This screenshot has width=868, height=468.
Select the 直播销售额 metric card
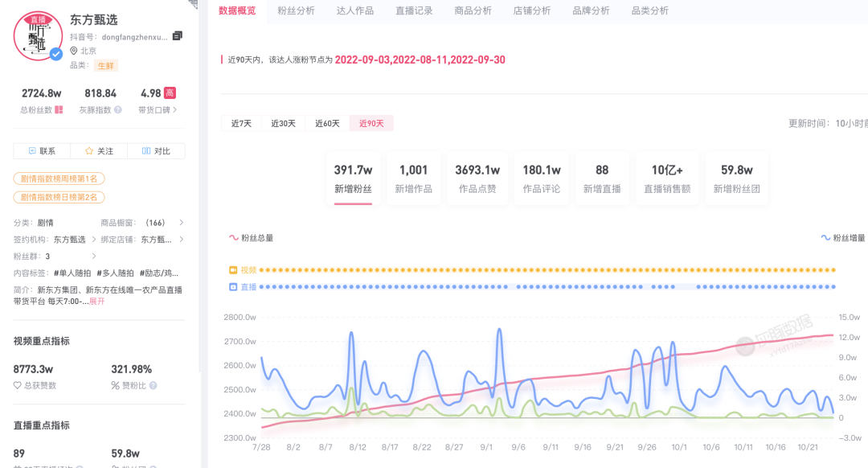(667, 179)
